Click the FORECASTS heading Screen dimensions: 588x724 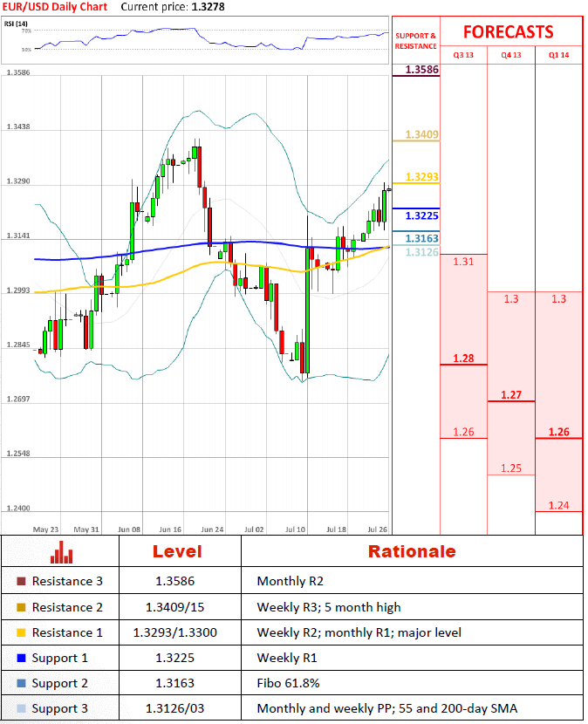[508, 32]
